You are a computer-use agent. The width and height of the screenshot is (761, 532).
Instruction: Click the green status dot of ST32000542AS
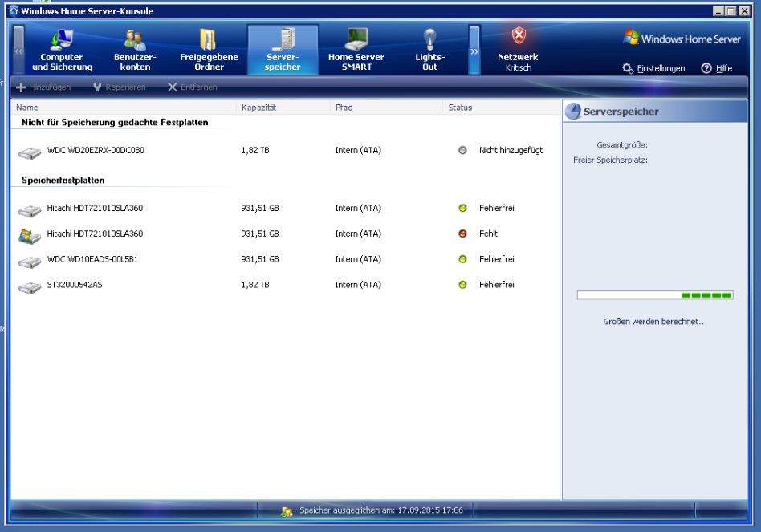[x=462, y=285]
